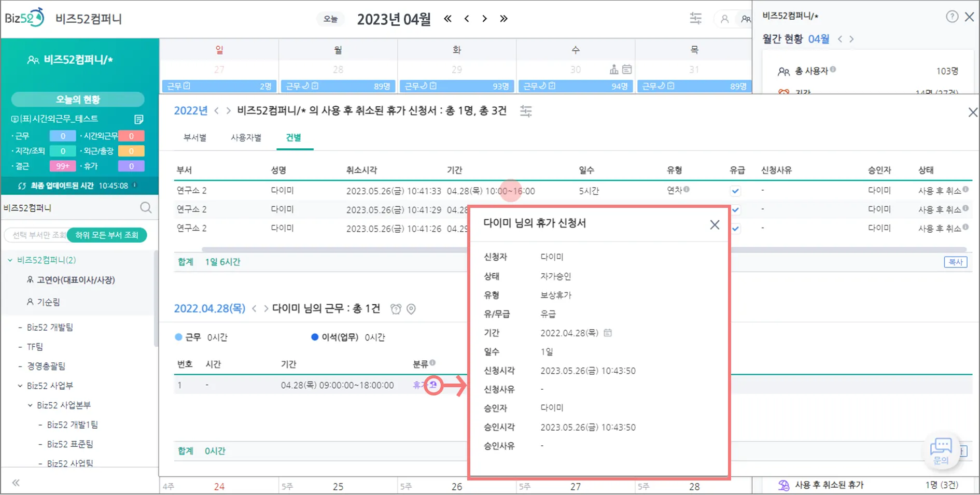Switch to single-user view icon in the top bar

pyautogui.click(x=724, y=19)
